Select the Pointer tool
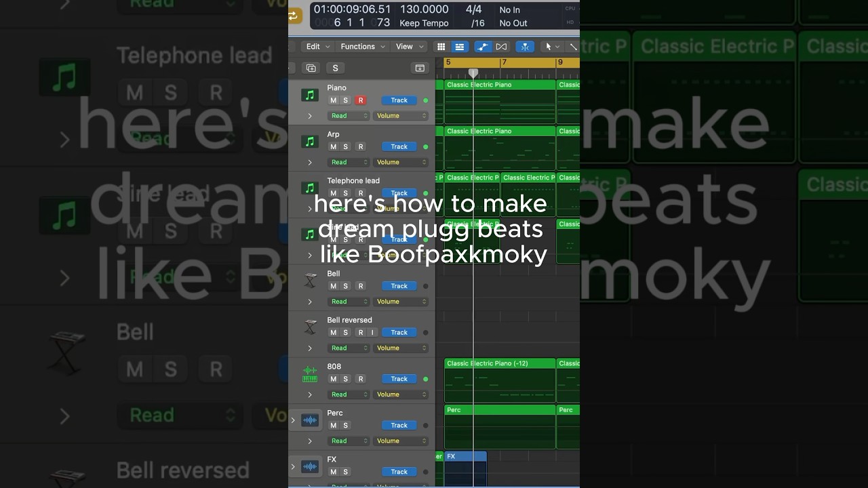 (x=549, y=47)
